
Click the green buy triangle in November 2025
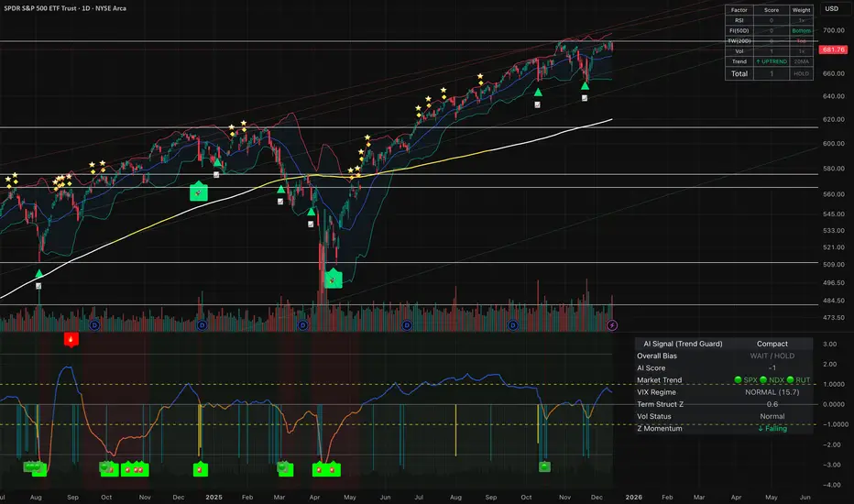coord(585,85)
